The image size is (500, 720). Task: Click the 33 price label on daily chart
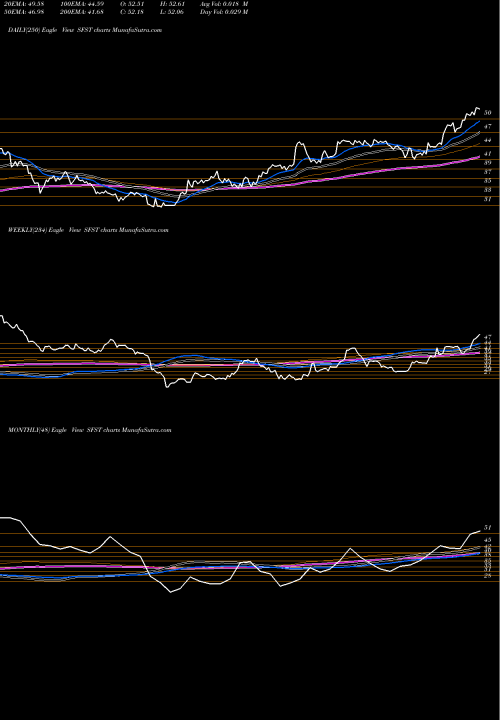(488, 190)
